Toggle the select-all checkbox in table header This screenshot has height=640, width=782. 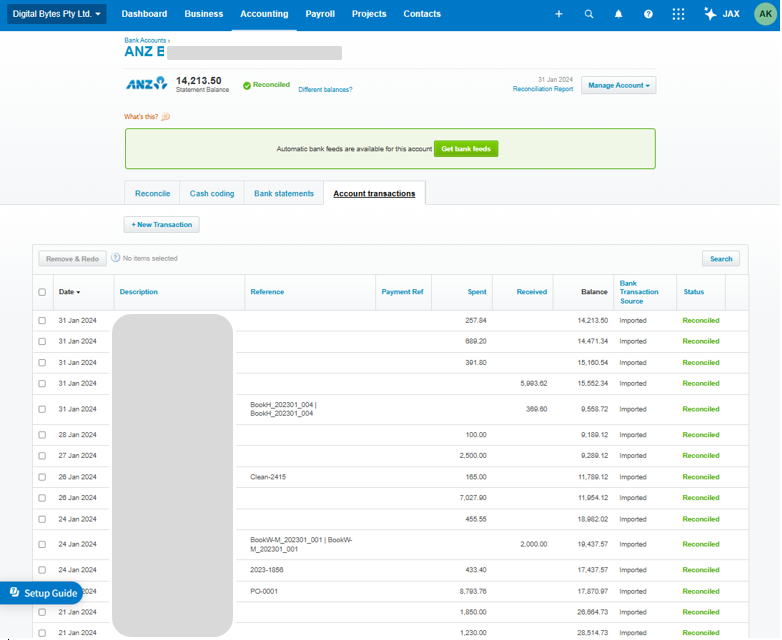tap(42, 292)
